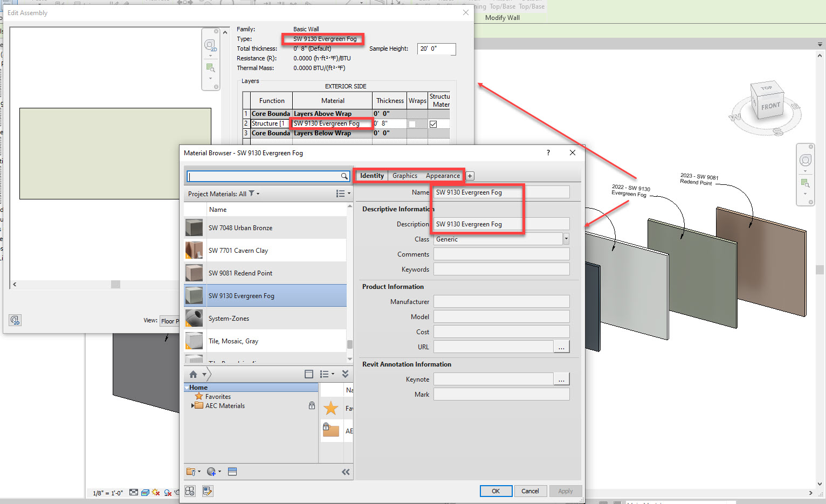Select the SW 7701 Cavern Clay material swatch
The height and width of the screenshot is (504, 826).
tap(194, 250)
